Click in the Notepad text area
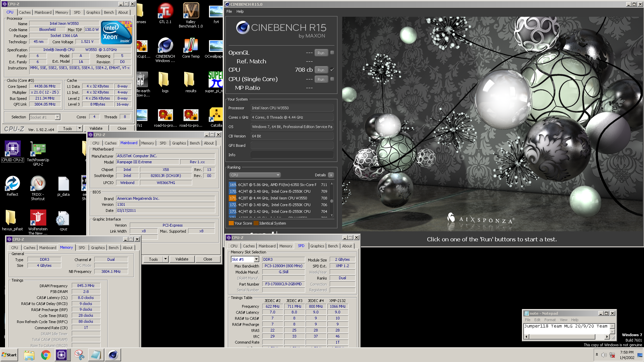 tap(566, 329)
